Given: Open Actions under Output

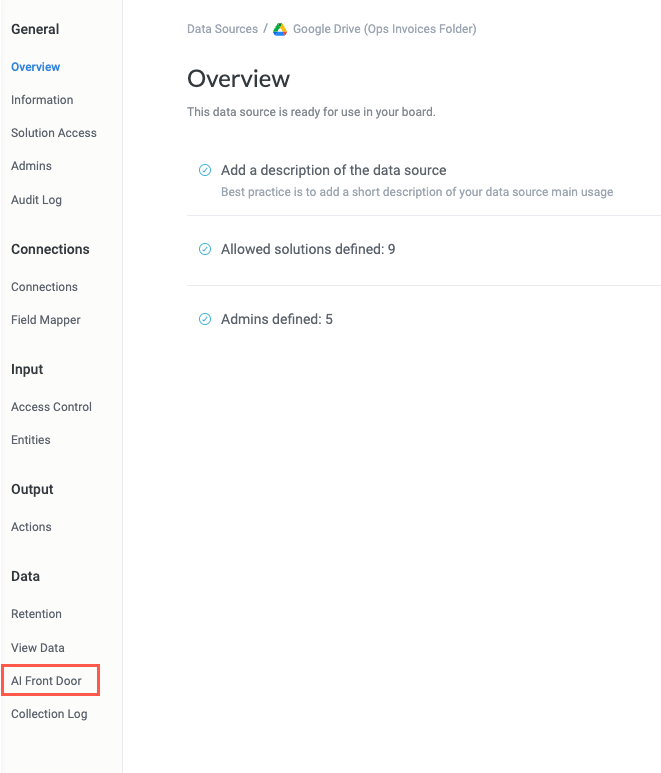Looking at the screenshot, I should pyautogui.click(x=31, y=527).
